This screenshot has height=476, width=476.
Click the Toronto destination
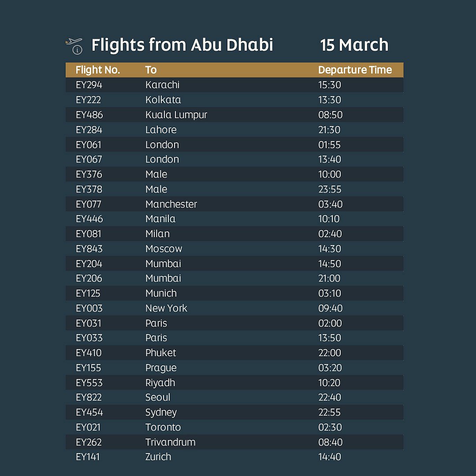click(x=163, y=427)
